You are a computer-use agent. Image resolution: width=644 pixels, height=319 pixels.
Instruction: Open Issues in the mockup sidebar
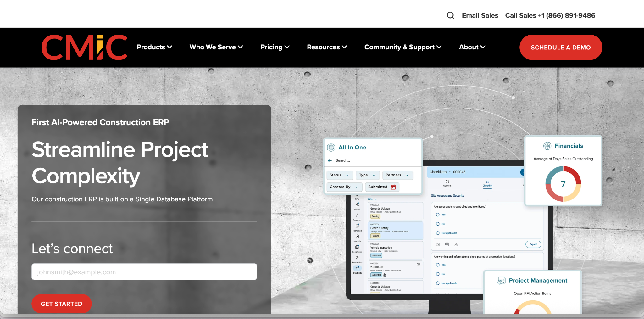tap(357, 206)
